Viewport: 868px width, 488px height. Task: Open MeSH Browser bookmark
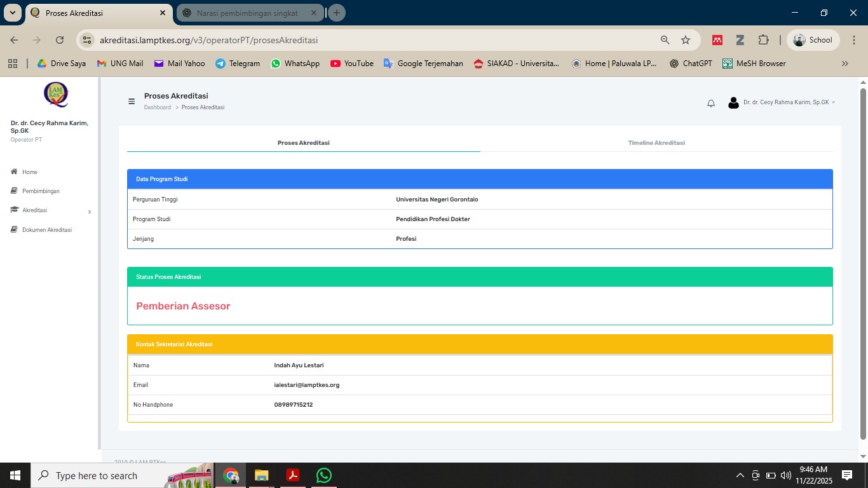pos(754,64)
